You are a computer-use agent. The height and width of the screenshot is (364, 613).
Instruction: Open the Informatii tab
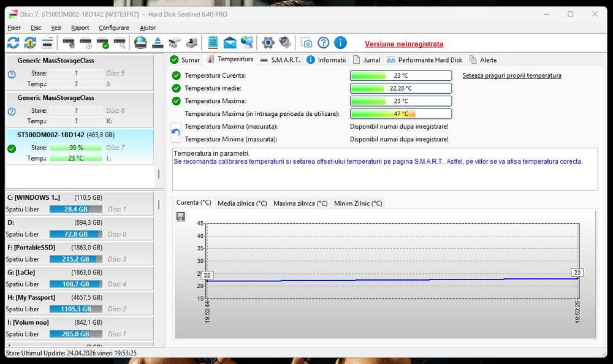(x=327, y=60)
